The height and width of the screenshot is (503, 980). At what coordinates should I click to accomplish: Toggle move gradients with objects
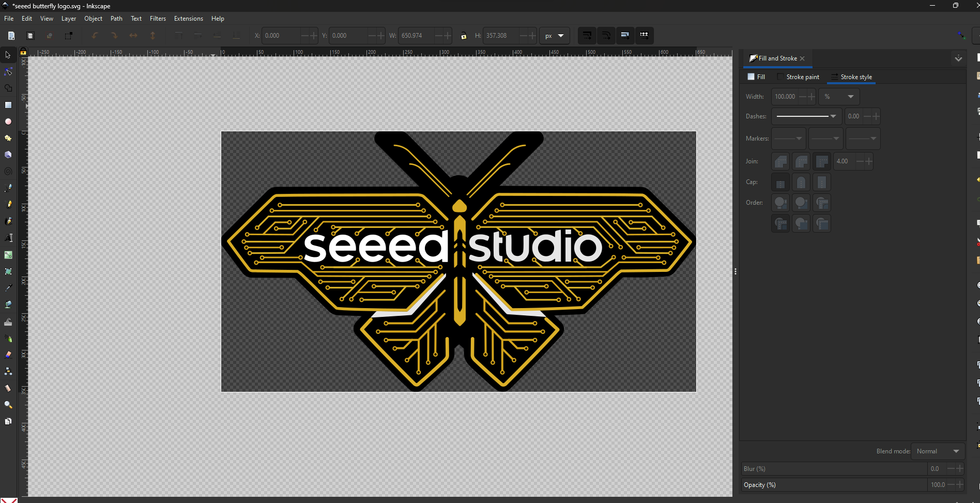[x=625, y=36]
